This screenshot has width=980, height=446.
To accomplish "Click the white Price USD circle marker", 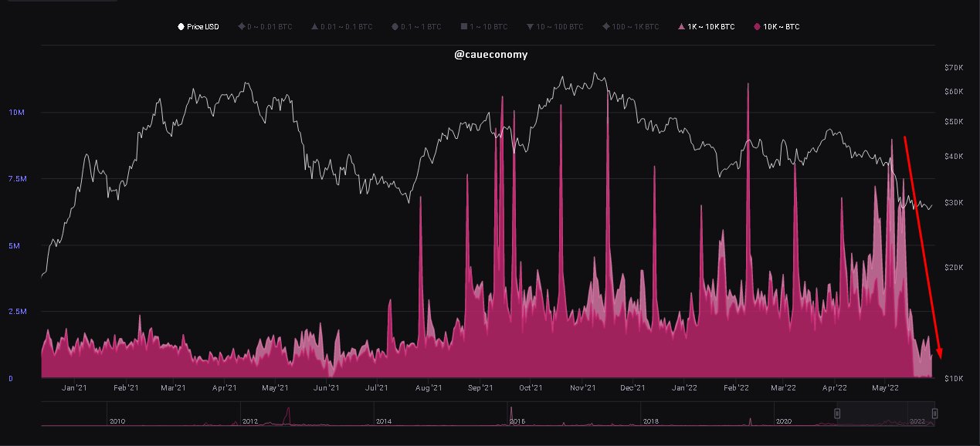I will coord(181,27).
